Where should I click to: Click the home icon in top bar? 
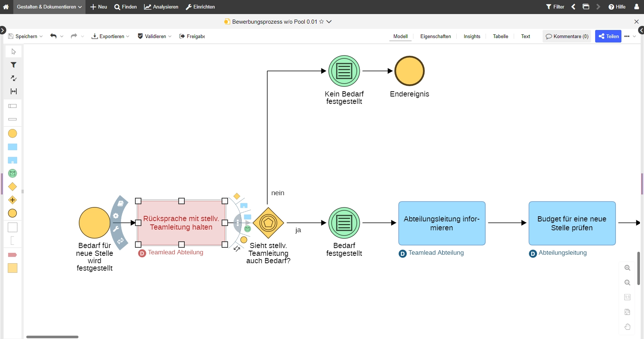tap(6, 7)
